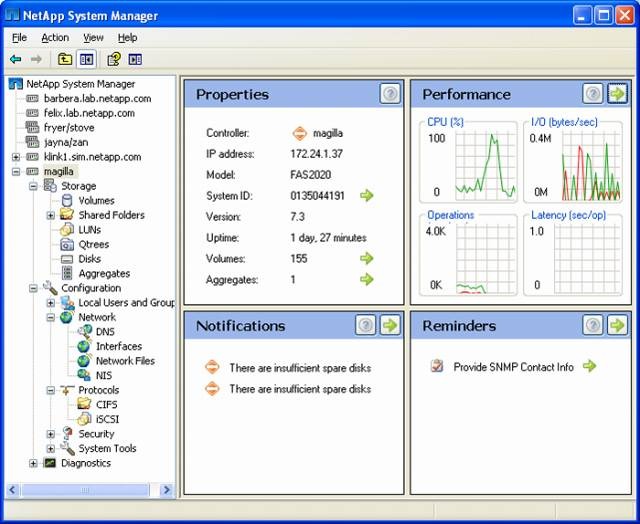The width and height of the screenshot is (640, 524).
Task: Select the fryer/stove system
Action: click(69, 128)
